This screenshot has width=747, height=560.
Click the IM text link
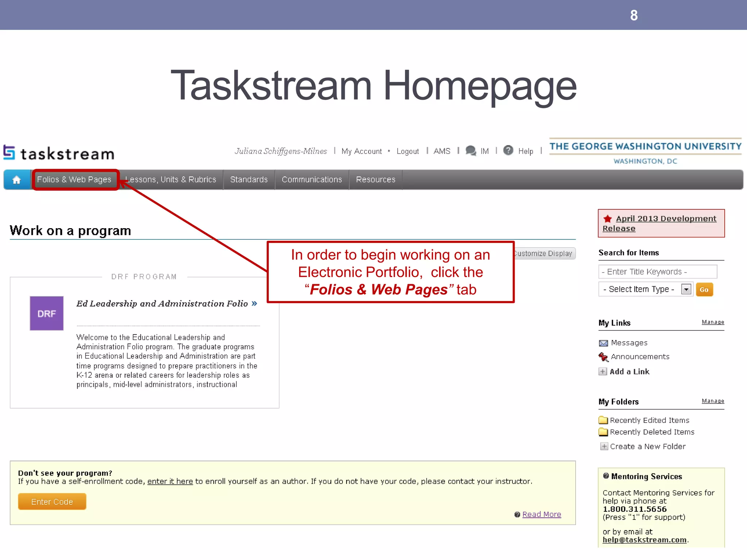tap(484, 151)
